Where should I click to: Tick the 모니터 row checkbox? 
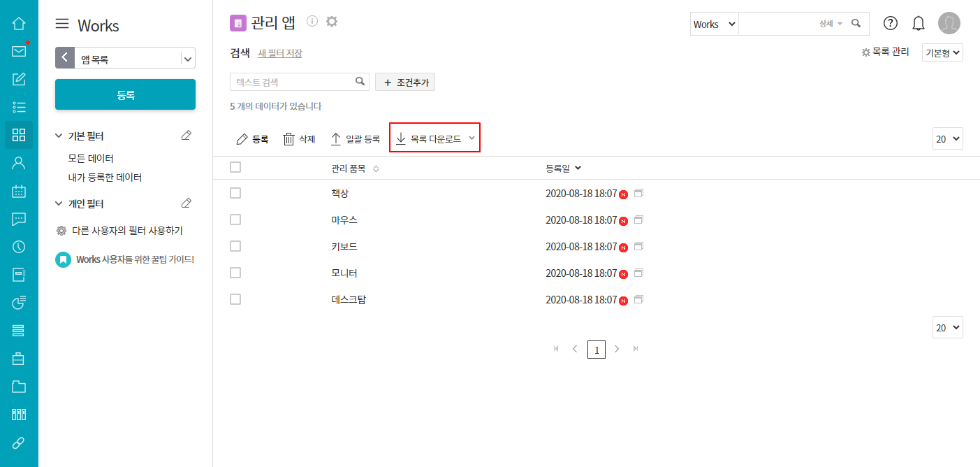click(x=235, y=273)
